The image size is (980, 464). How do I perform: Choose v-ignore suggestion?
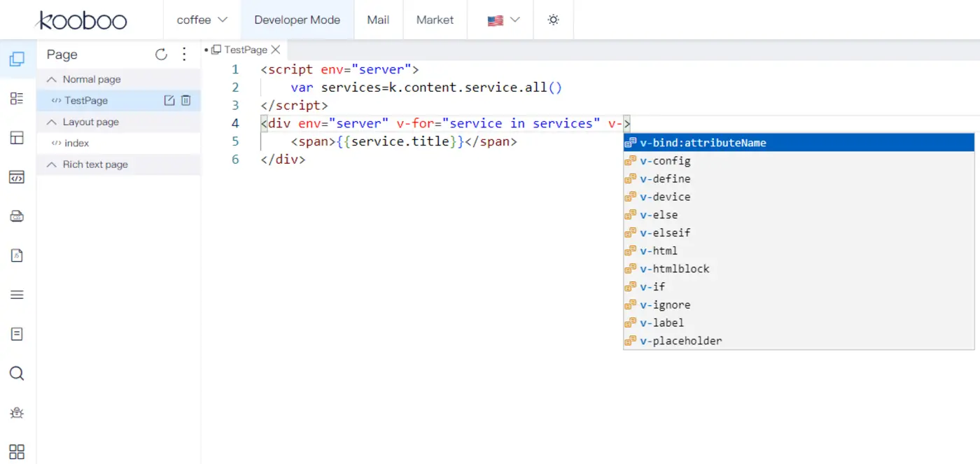pyautogui.click(x=799, y=304)
